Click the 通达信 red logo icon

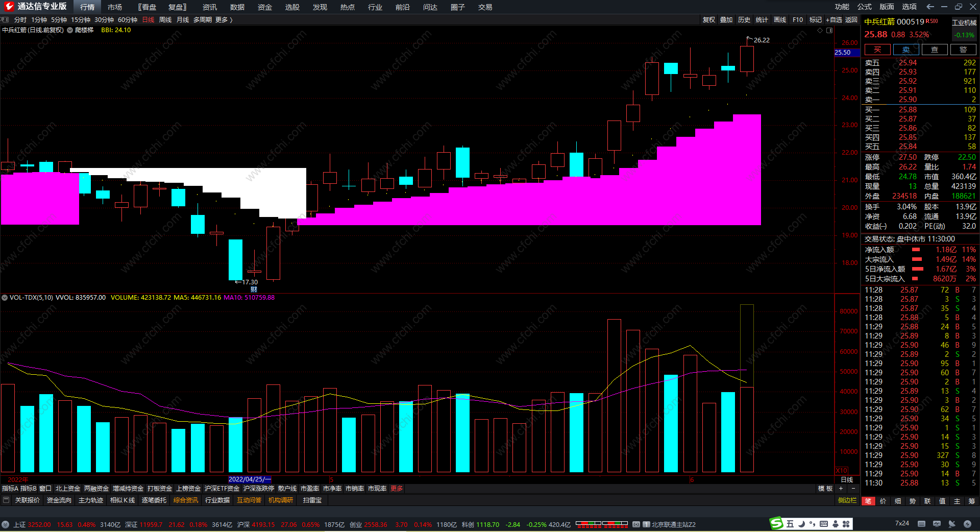[x=9, y=7]
